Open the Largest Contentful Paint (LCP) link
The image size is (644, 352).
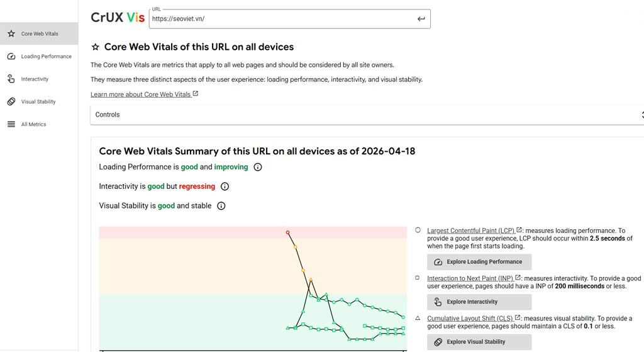point(470,231)
